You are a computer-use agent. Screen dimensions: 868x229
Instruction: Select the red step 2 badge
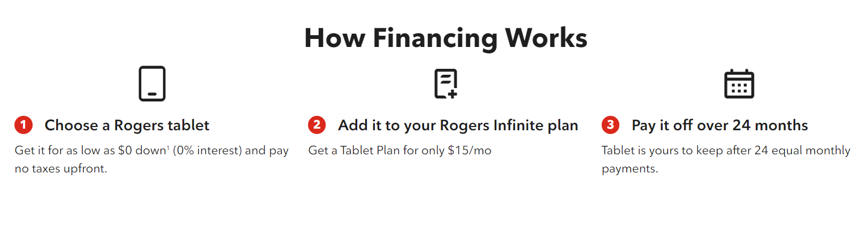[x=317, y=125]
